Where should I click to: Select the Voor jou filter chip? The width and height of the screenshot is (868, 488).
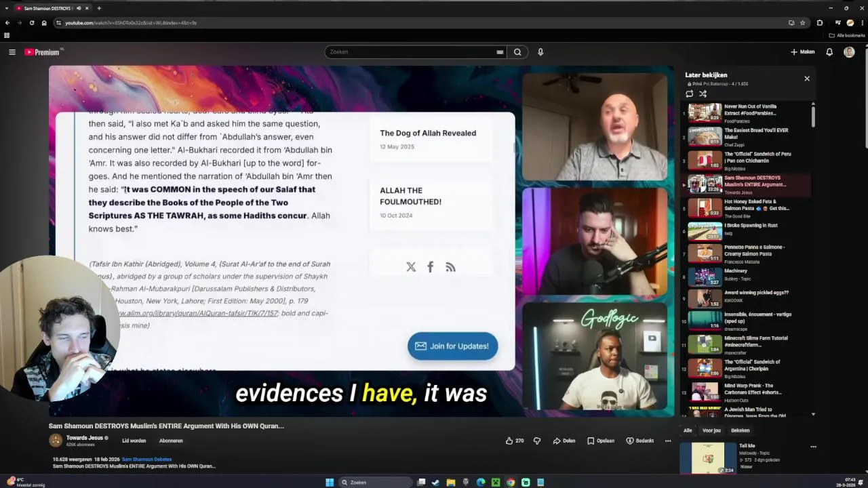(711, 430)
